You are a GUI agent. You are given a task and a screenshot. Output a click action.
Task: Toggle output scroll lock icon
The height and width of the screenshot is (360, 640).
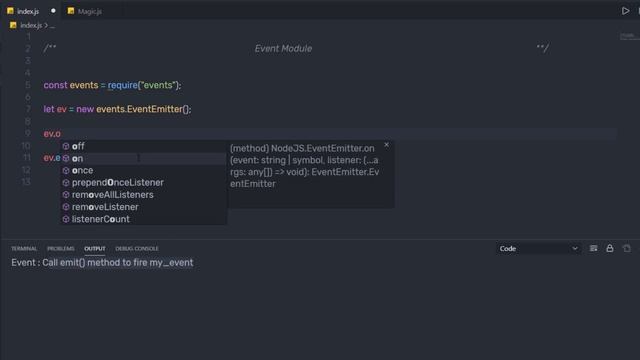610,248
